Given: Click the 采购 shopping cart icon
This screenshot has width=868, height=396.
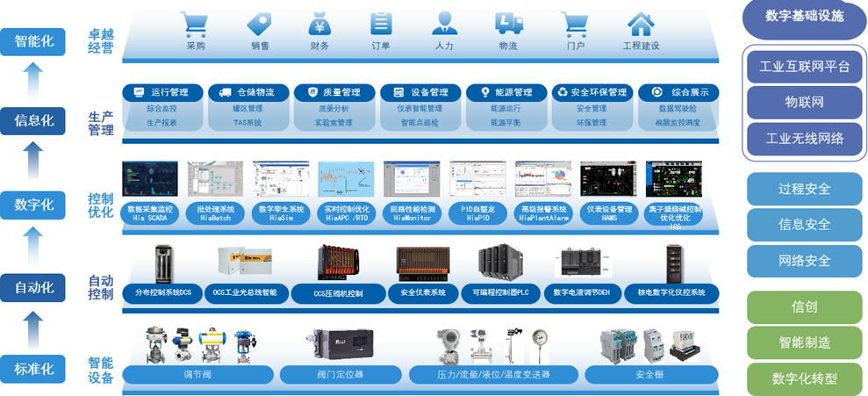Looking at the screenshot, I should 195,24.
